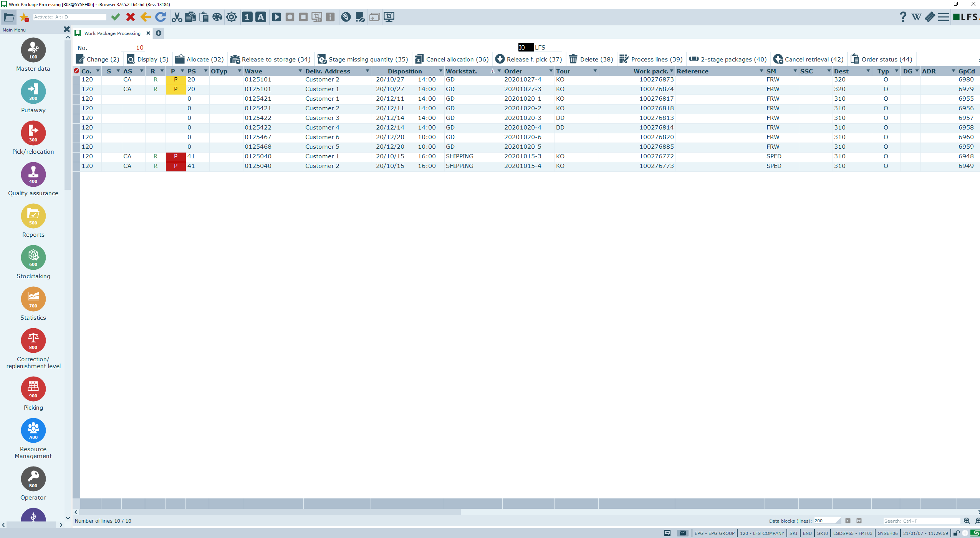Open a new tab with the plus button
The height and width of the screenshot is (538, 980).
click(x=159, y=33)
